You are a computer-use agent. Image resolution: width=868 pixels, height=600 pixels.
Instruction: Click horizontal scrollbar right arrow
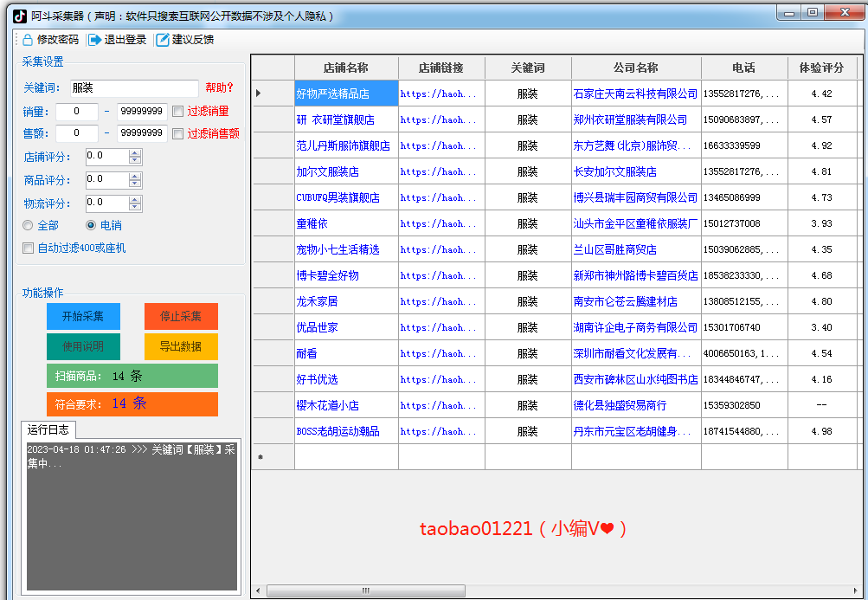coord(857,590)
